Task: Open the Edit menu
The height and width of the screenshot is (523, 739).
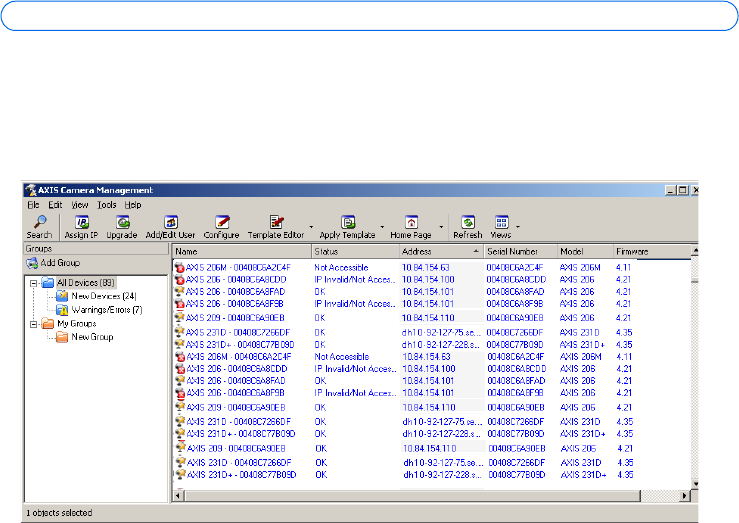Action: [x=55, y=205]
